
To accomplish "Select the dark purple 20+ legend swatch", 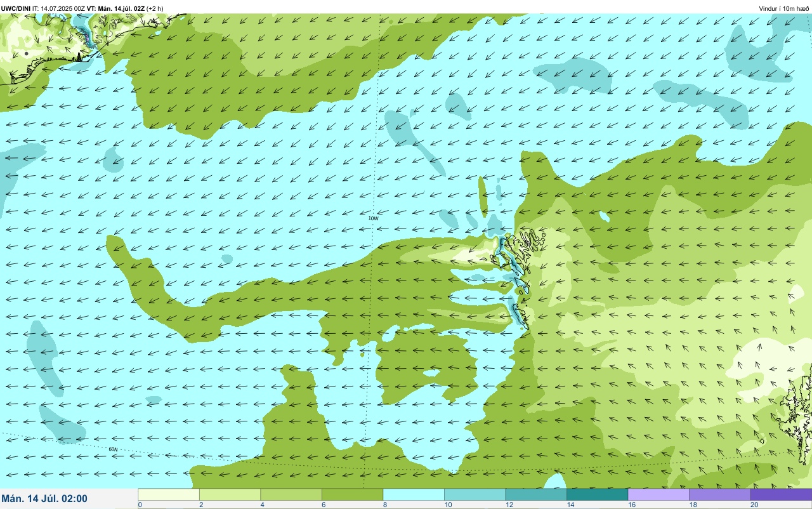I will coord(781,494).
